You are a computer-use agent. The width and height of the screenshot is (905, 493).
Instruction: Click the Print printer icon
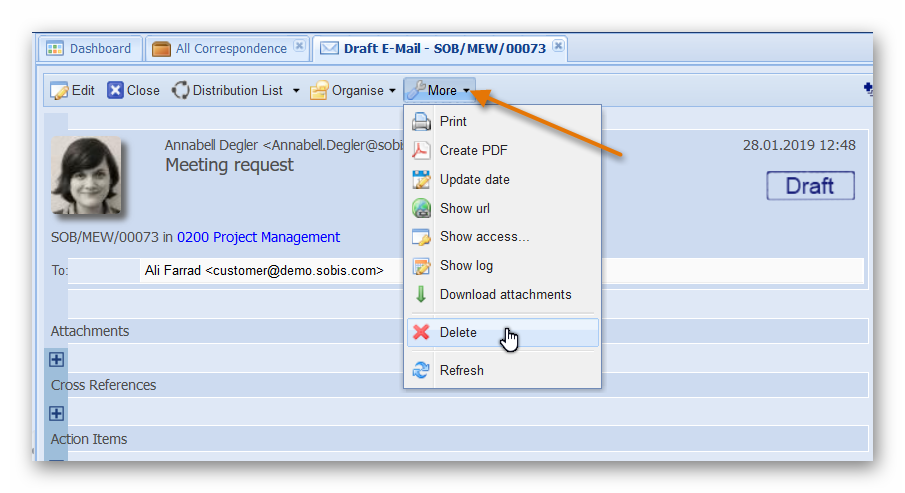[x=422, y=122]
